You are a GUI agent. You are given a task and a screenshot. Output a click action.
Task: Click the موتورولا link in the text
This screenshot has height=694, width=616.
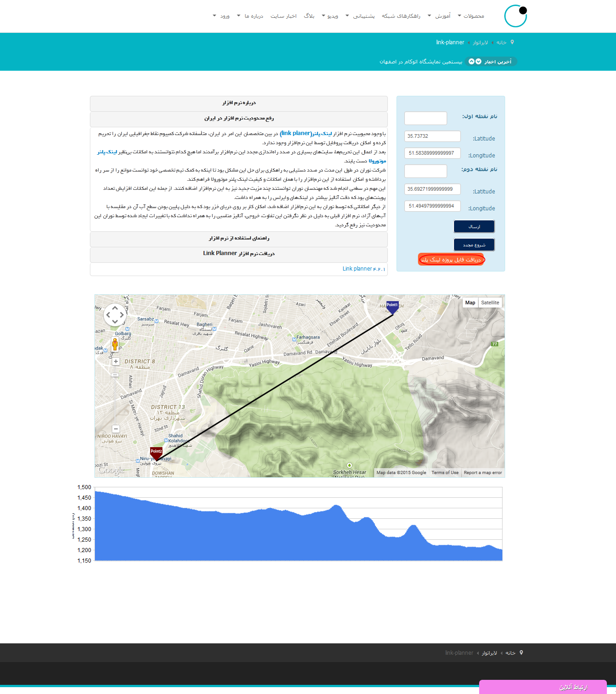(x=377, y=161)
